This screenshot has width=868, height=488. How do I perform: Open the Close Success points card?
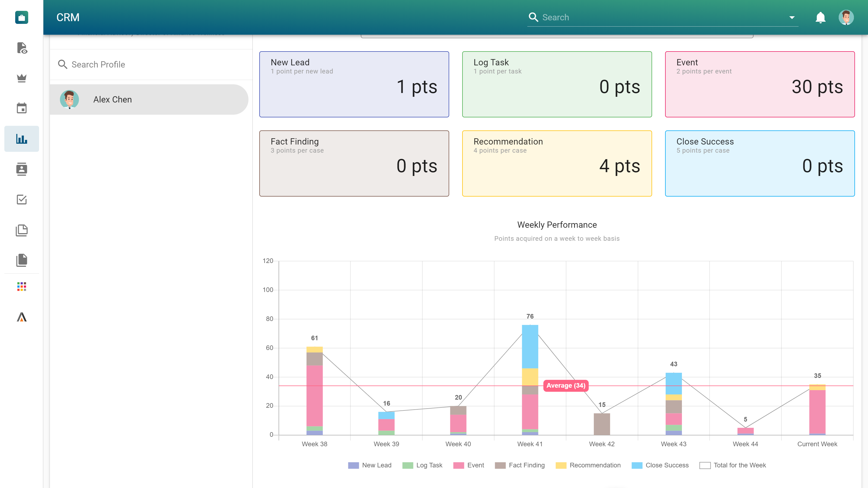pos(759,163)
